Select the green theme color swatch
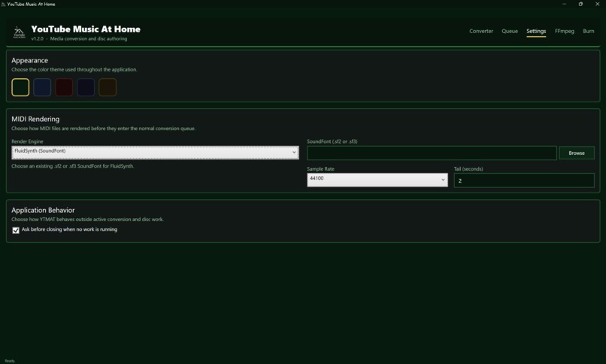 tap(20, 87)
